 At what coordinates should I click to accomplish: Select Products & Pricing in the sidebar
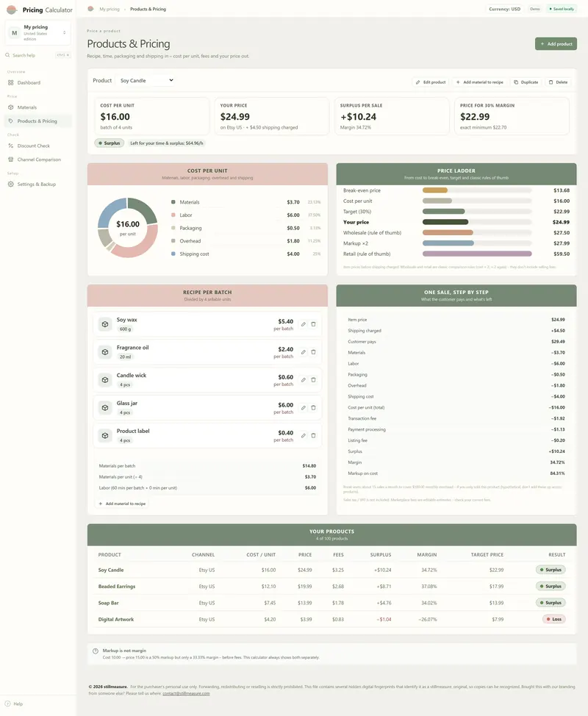tap(38, 121)
